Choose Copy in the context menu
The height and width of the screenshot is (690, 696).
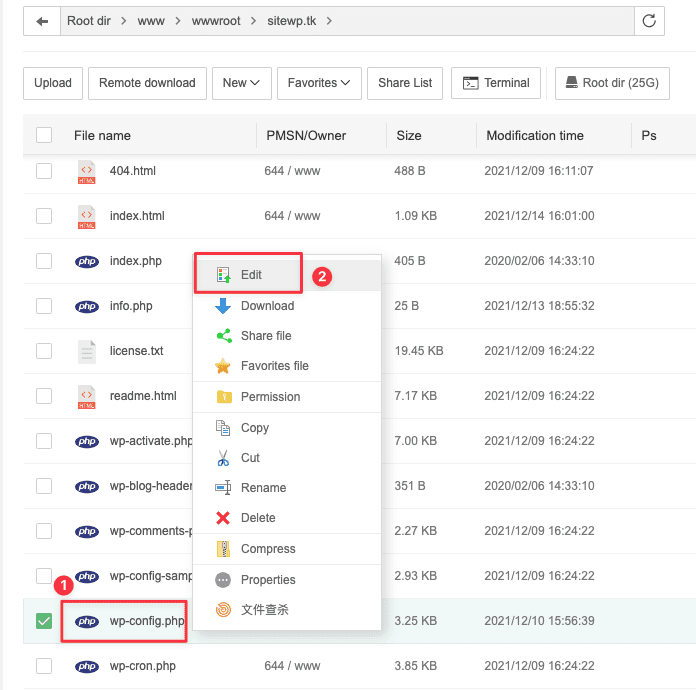287,428
